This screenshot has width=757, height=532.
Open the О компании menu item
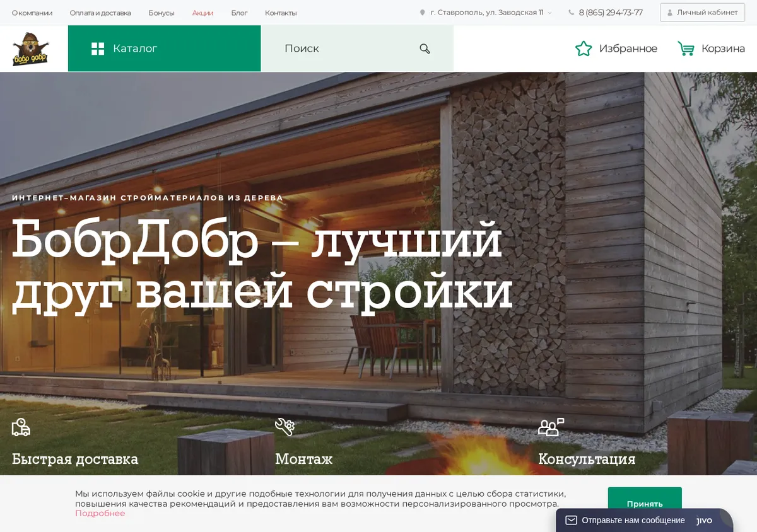32,13
